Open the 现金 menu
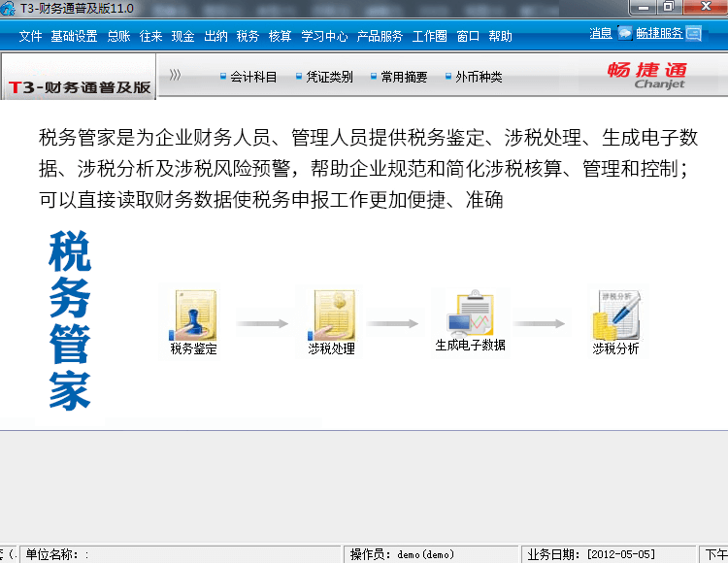This screenshot has height=563, width=728. click(x=182, y=36)
